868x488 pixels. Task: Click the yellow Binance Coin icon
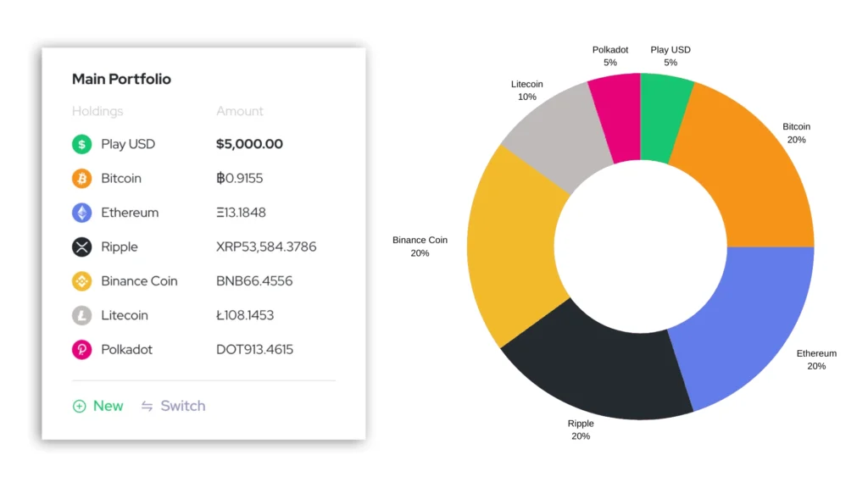coord(82,281)
